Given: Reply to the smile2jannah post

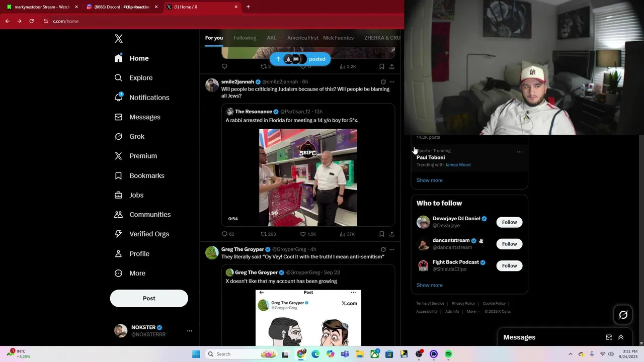Looking at the screenshot, I should click(224, 234).
